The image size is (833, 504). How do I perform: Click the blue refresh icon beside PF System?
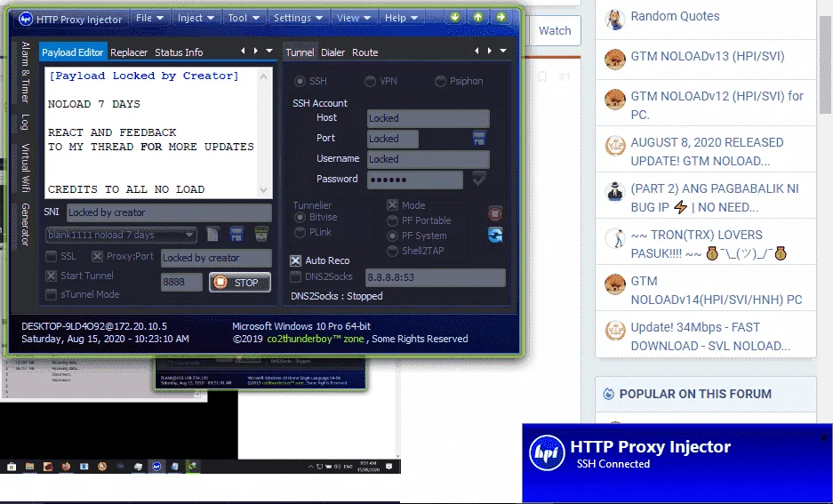click(495, 235)
